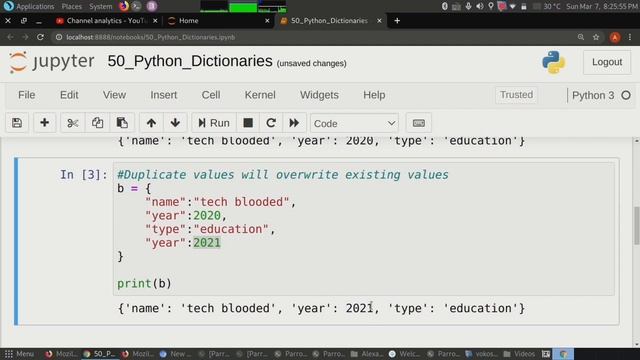Click the print(b) line

click(144, 283)
